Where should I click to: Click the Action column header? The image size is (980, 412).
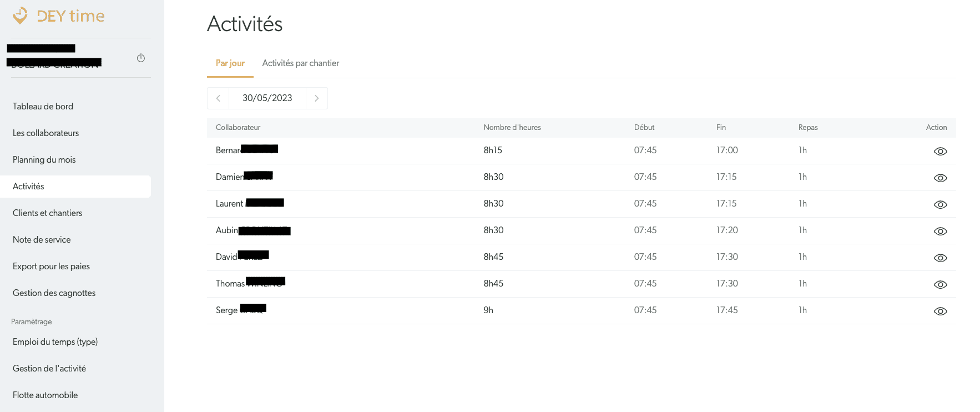coord(936,128)
